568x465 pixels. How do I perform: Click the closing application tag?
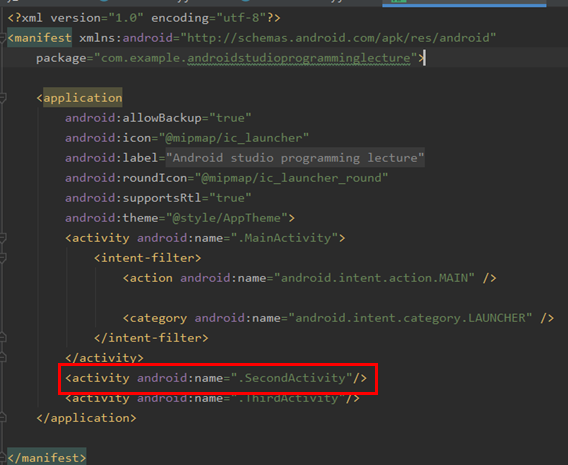86,418
